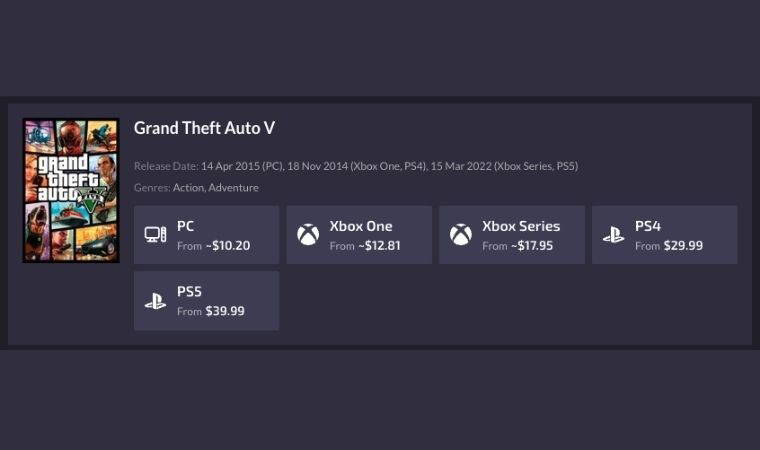Select the Action genre link
Screen dimensions: 760x450
188,188
